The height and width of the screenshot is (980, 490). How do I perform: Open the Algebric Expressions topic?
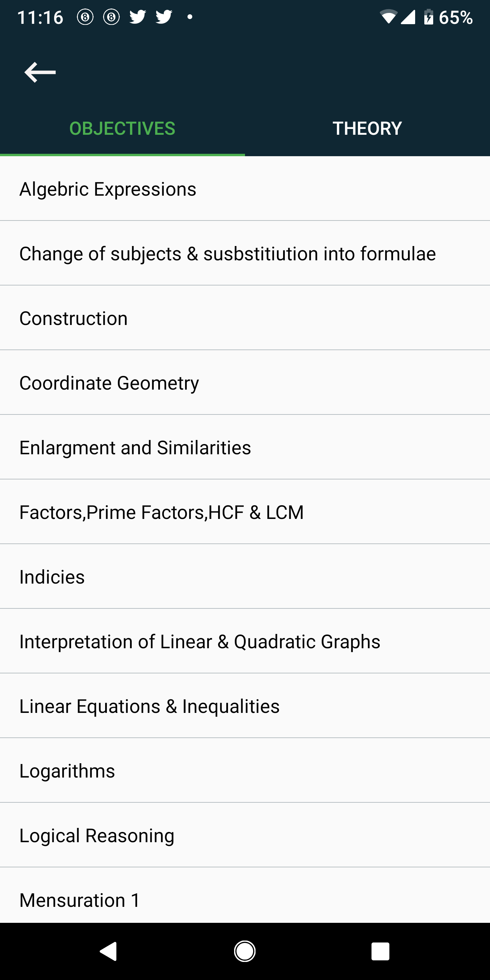pos(245,189)
